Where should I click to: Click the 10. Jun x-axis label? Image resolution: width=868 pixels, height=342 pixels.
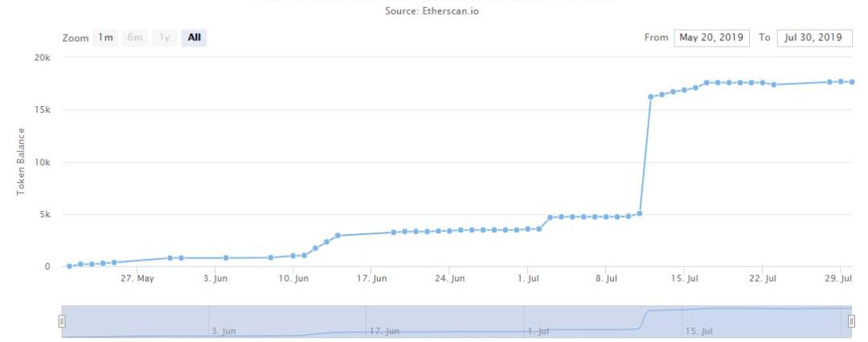click(293, 278)
